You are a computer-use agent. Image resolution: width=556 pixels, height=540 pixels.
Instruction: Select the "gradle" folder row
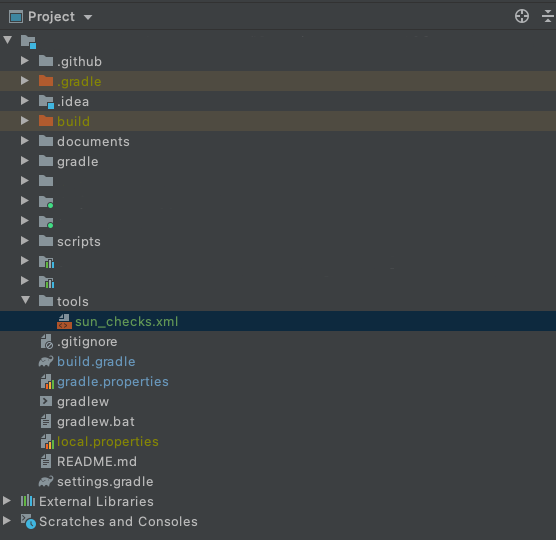tap(278, 161)
